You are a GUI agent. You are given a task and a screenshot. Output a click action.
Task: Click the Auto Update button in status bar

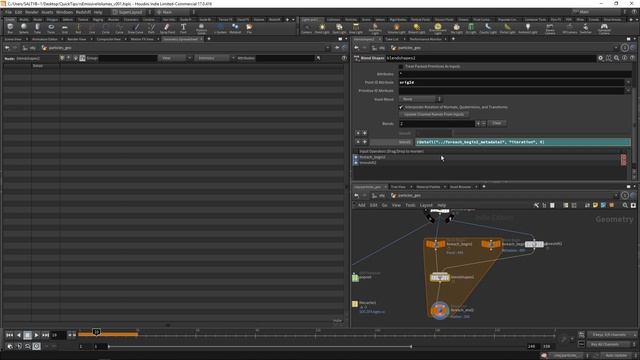(x=616, y=356)
